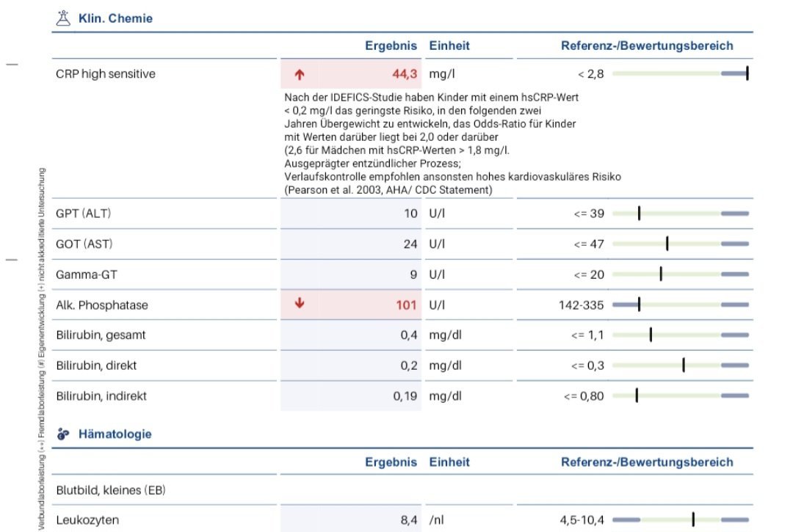This screenshot has height=532, width=793.
Task: Click the red up arrow beside CRP result
Action: coord(299,74)
